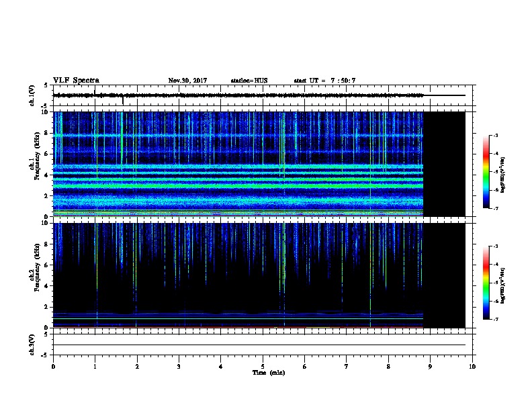
Task: Click the black no-data block in the ch.2 spectrogram
Action: (x=445, y=275)
